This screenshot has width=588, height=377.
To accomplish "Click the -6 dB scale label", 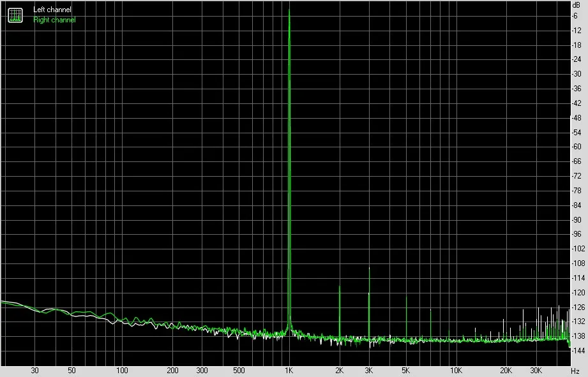I will pos(575,16).
